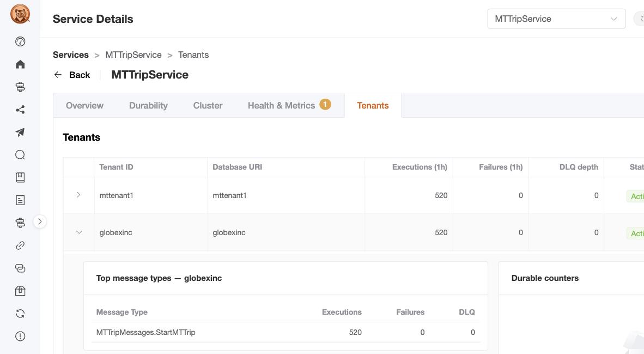Image resolution: width=644 pixels, height=354 pixels.
Task: Click the back arrow icon
Action: 58,75
